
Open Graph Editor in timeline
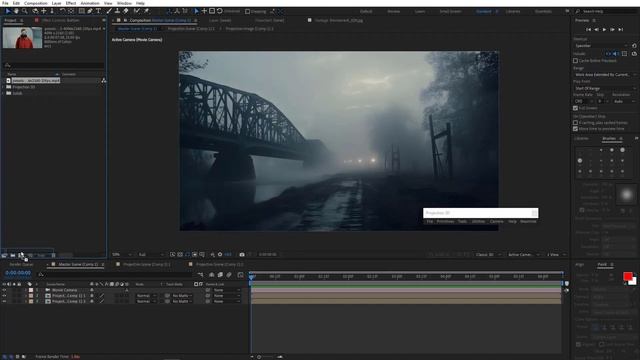coord(240,275)
